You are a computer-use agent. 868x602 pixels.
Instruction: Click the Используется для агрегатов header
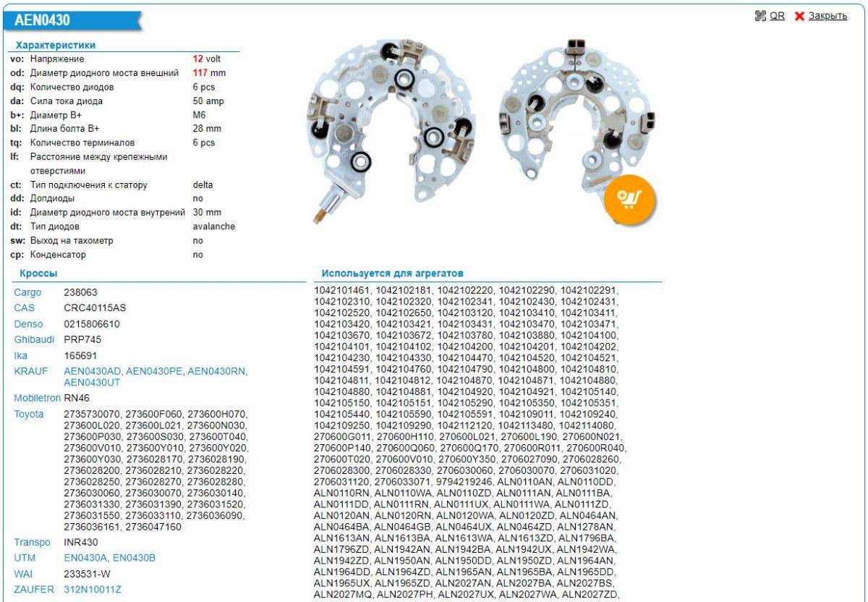point(393,274)
